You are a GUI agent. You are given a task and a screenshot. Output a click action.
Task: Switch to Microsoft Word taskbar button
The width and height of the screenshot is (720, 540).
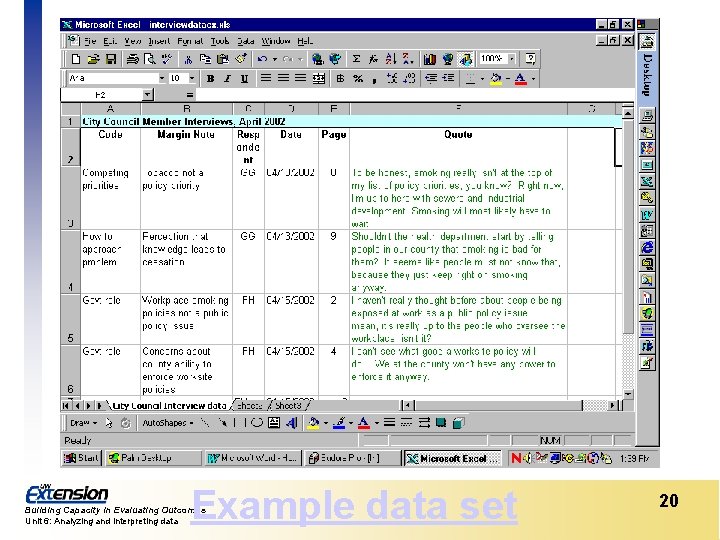coord(252,458)
